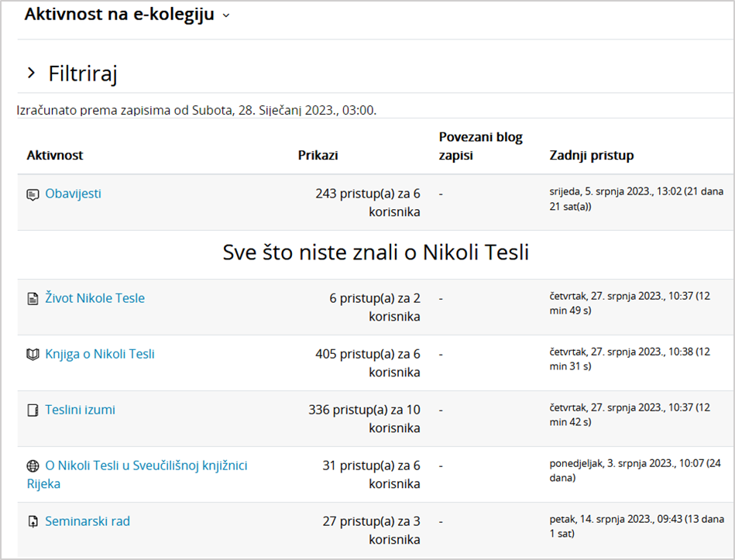
Task: Open the Život Nikole Tesle link
Action: pos(94,298)
